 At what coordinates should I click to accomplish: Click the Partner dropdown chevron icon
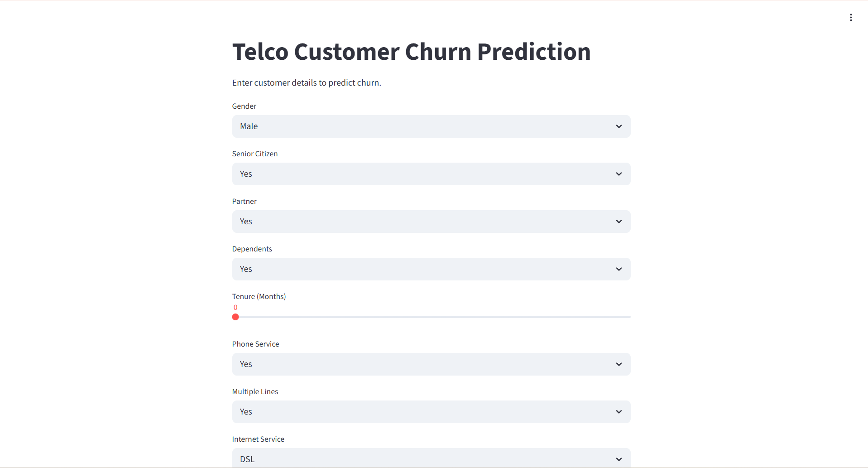619,222
